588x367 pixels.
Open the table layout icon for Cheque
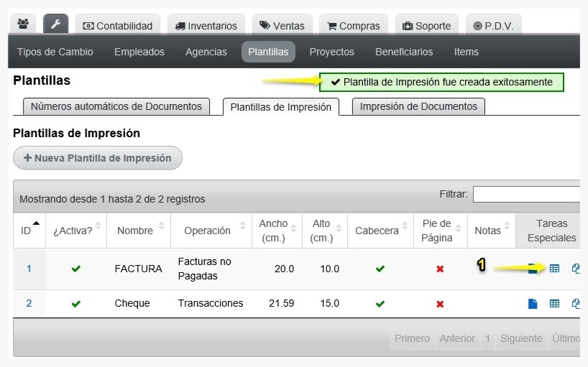point(554,303)
